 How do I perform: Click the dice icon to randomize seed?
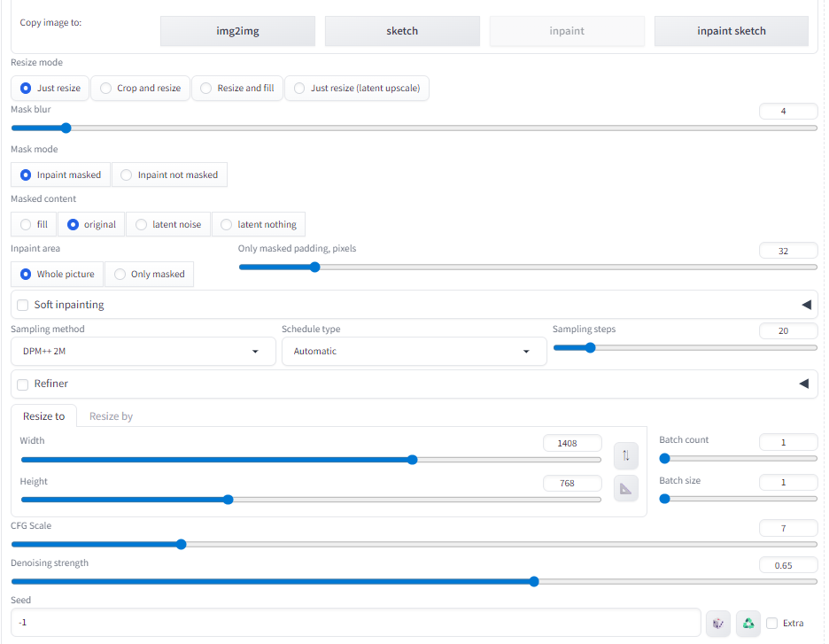pos(718,624)
